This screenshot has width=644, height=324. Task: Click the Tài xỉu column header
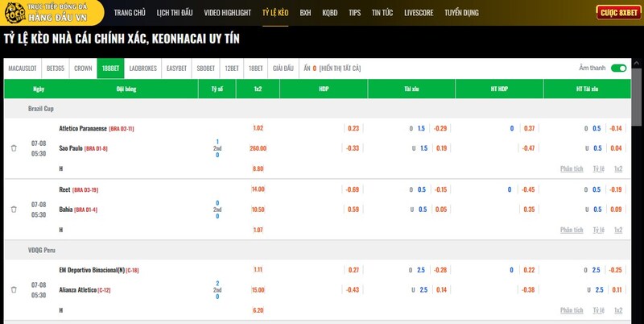[411, 89]
